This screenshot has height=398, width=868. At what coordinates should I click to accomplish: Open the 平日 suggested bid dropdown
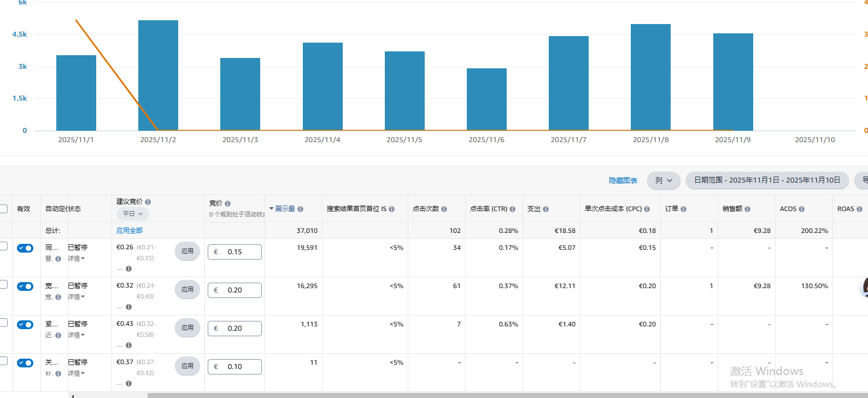coord(133,214)
